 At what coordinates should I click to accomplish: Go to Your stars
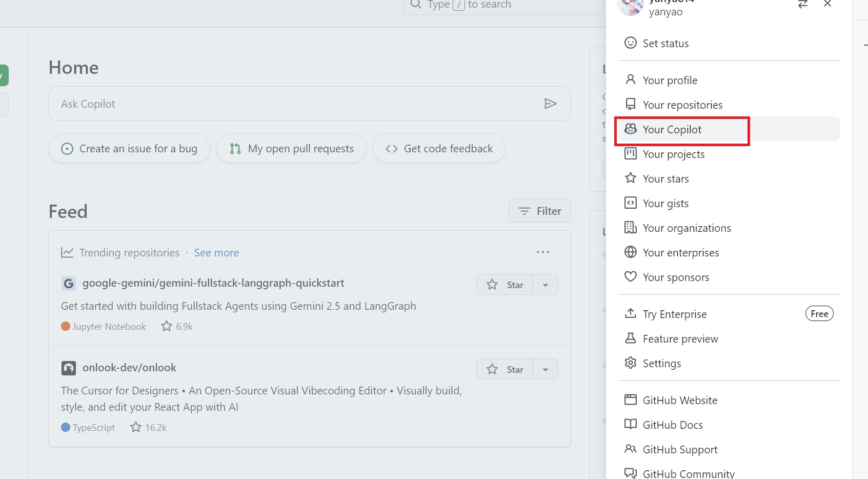pos(729,178)
